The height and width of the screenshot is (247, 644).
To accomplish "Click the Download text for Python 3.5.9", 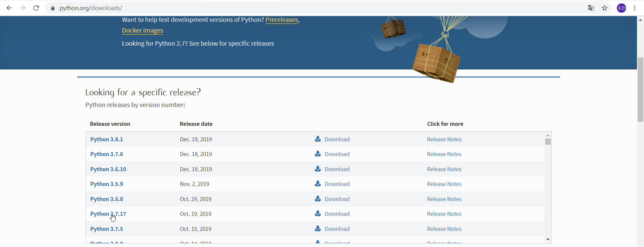I will pos(337,184).
